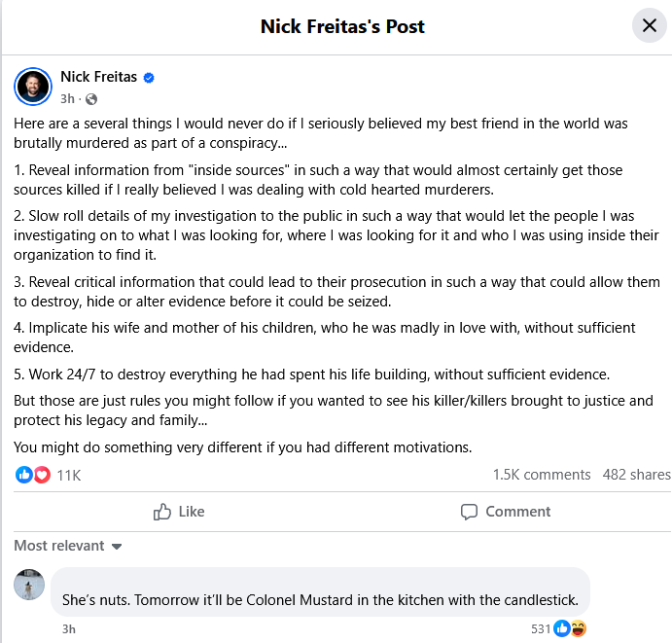Viewport: 672px width, 643px height.
Task: Click the Comment button
Action: click(x=506, y=512)
